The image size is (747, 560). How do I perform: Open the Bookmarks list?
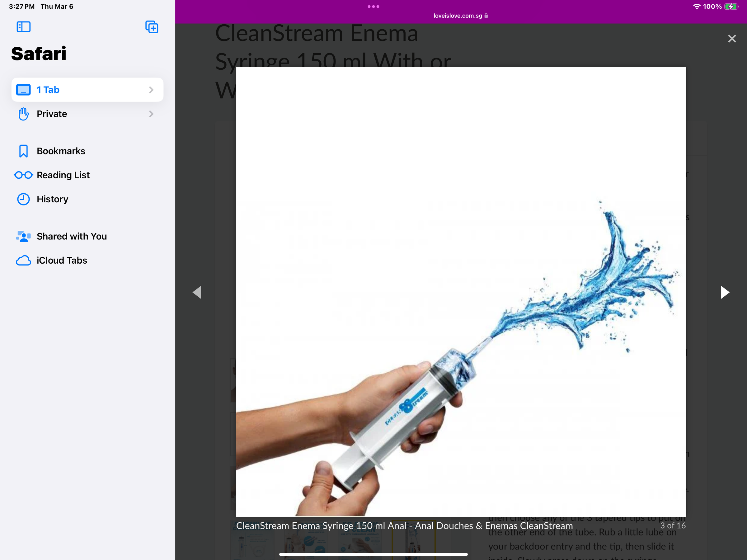coord(61,151)
